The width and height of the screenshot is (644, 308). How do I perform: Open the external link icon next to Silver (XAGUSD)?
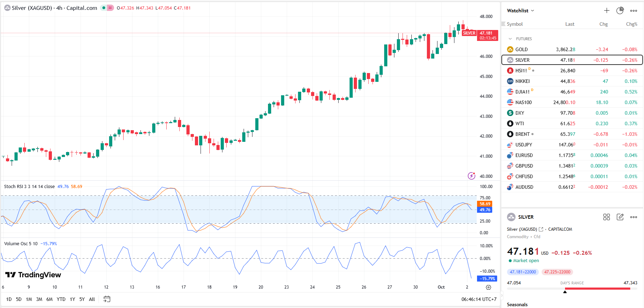coord(541,229)
